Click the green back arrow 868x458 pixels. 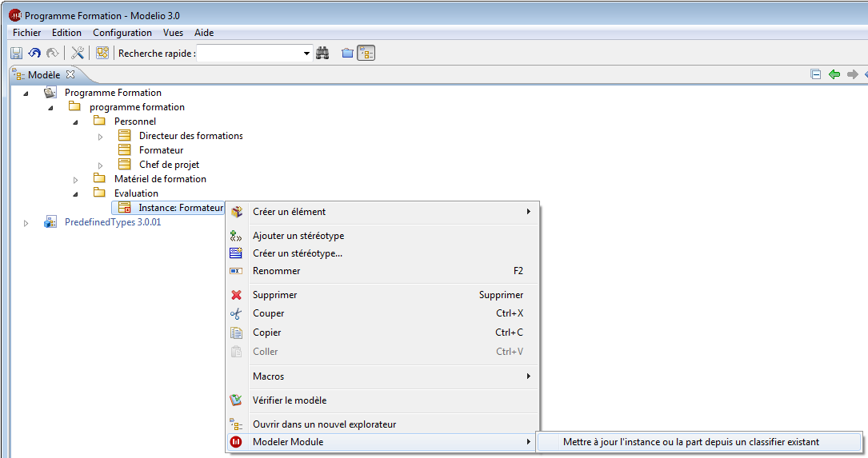point(834,74)
